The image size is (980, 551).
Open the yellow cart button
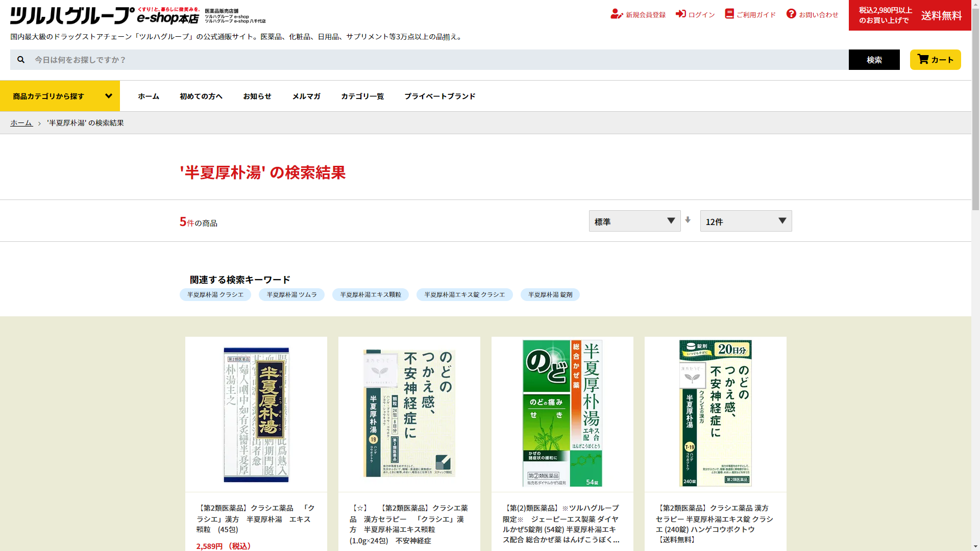935,60
